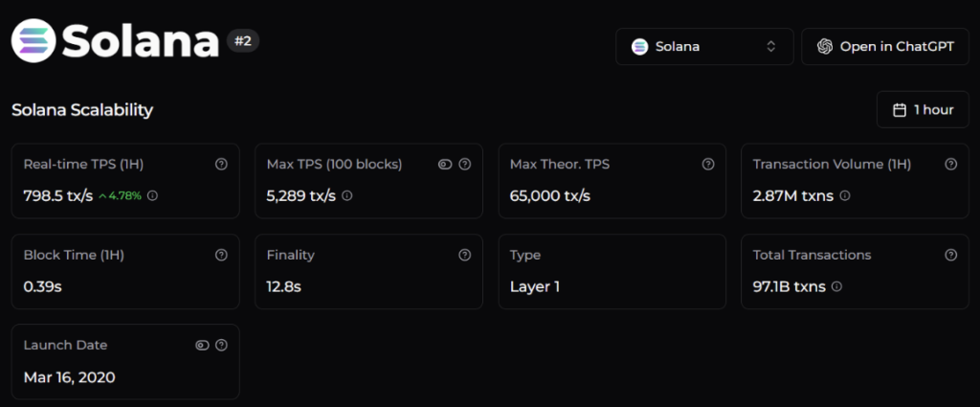Click info icon next to 2.87M txns
The width and height of the screenshot is (980, 407).
[x=845, y=195]
